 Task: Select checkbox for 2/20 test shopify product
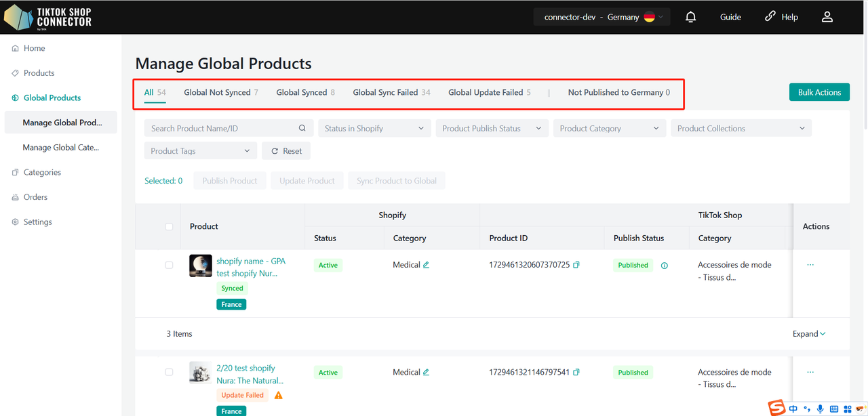coord(169,372)
